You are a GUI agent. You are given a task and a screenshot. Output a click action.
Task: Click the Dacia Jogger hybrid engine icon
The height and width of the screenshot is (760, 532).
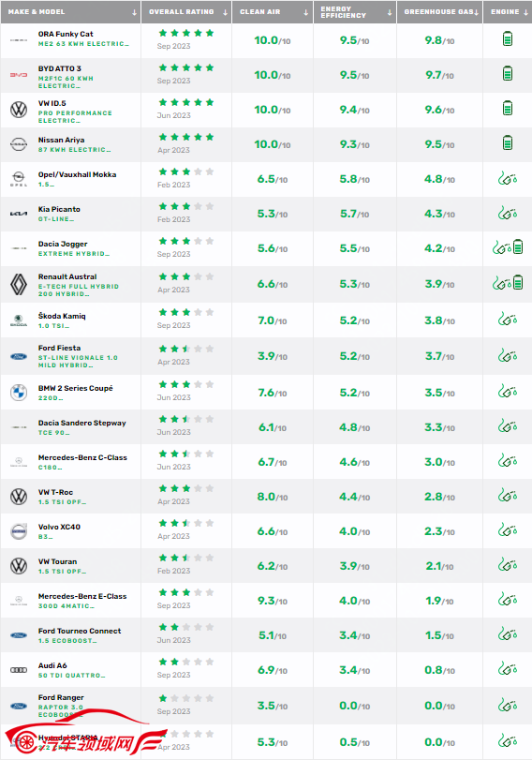pos(508,247)
